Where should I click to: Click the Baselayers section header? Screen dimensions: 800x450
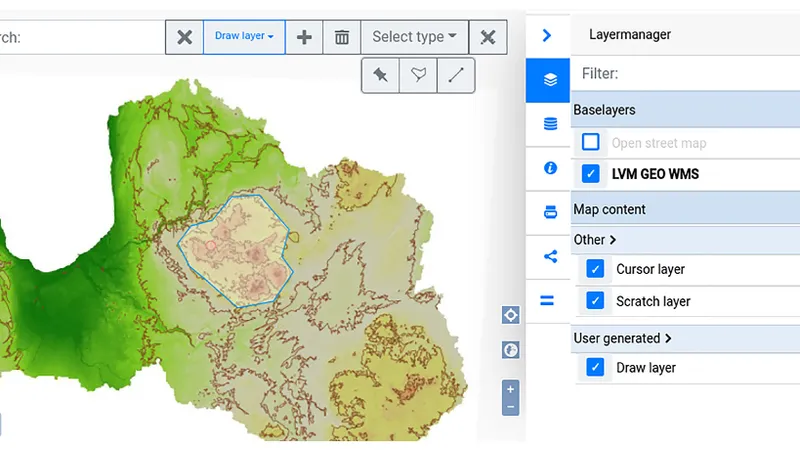tap(685, 110)
